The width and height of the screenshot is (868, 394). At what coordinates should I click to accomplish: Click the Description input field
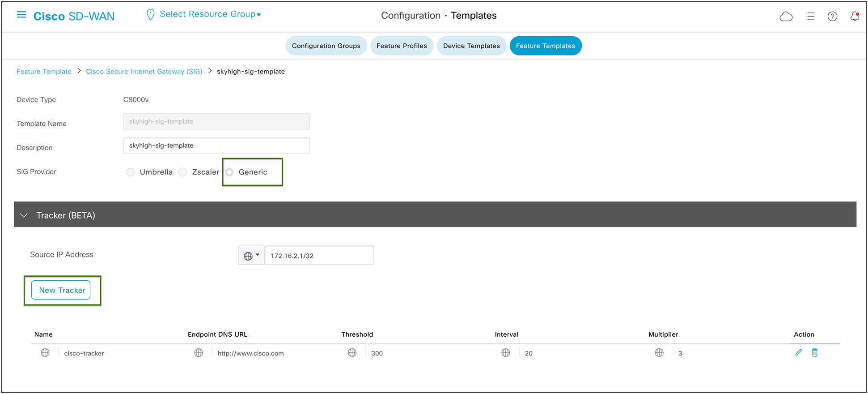[216, 146]
